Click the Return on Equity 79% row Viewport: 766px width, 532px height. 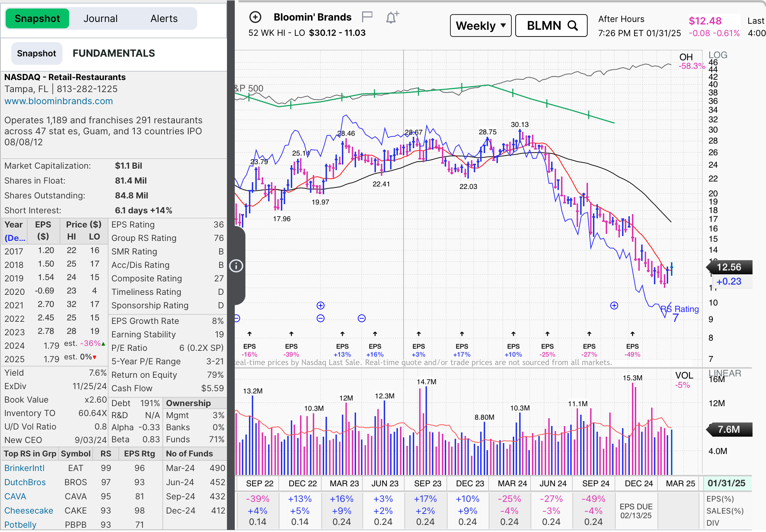tap(167, 375)
